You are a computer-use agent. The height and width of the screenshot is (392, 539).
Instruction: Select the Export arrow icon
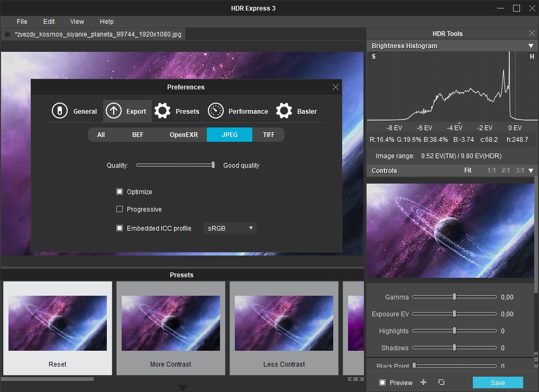[x=113, y=111]
